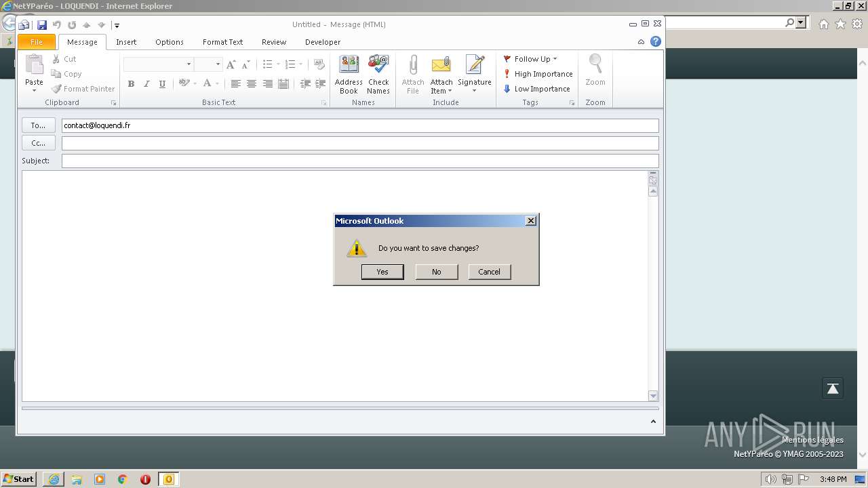The width and height of the screenshot is (868, 488).
Task: Open the Developer tab
Action: click(x=323, y=42)
